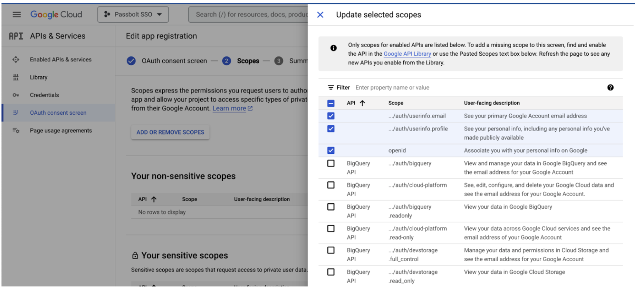
Task: Toggle the select-all scopes header checkbox
Action: pos(331,103)
